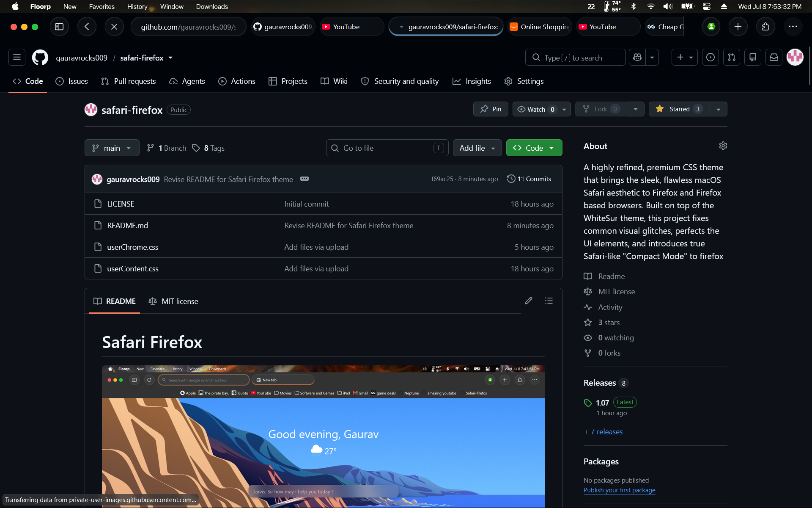Expand the Copilot dropdown arrow
Image resolution: width=812 pixels, height=508 pixels.
tap(652, 57)
